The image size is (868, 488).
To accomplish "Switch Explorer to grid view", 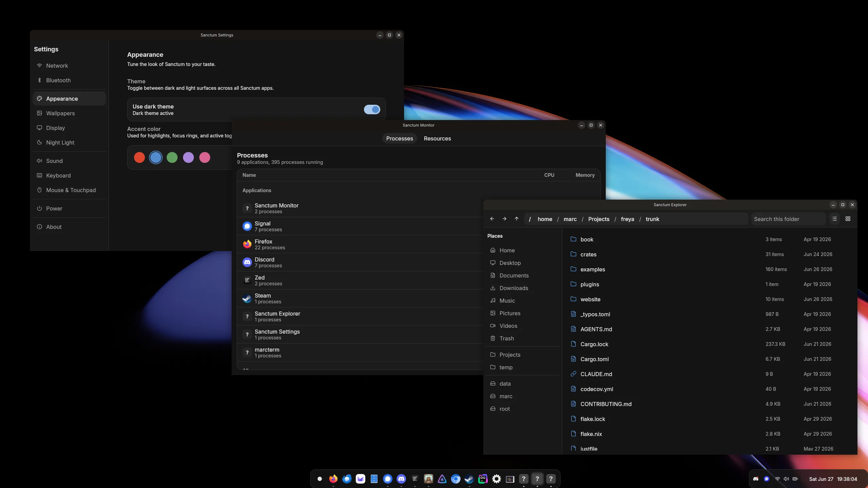I will click(848, 219).
